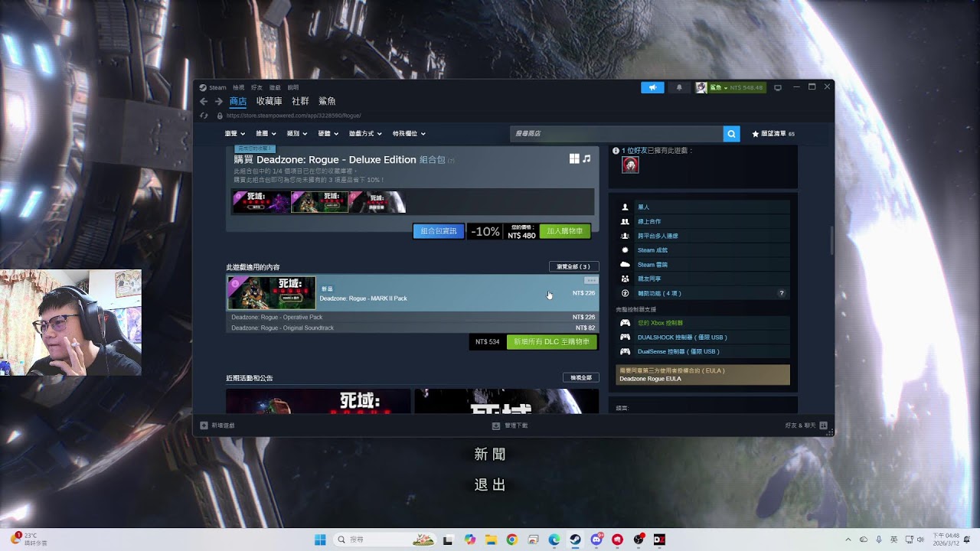Open Chrome from the taskbar

point(512,540)
